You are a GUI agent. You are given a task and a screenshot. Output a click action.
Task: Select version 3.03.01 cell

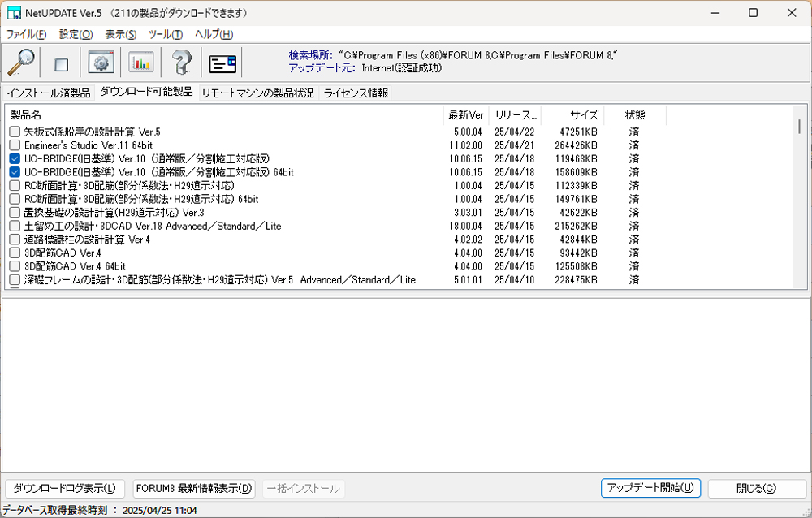pos(469,213)
